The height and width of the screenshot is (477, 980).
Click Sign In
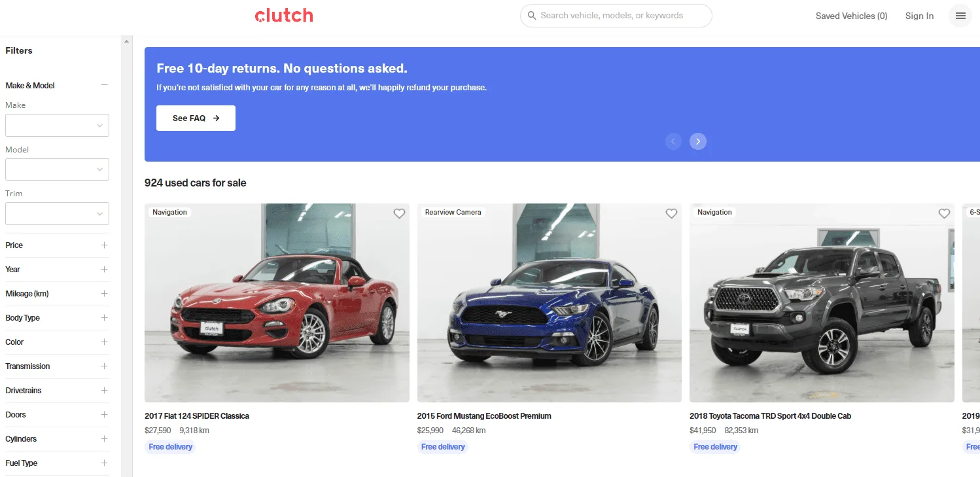click(919, 16)
